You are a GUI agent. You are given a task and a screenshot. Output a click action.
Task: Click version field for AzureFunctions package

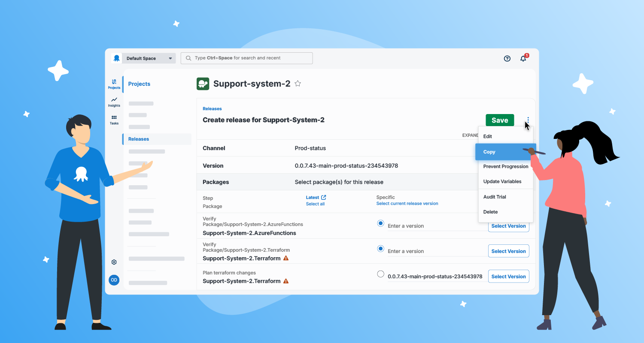[436, 226]
